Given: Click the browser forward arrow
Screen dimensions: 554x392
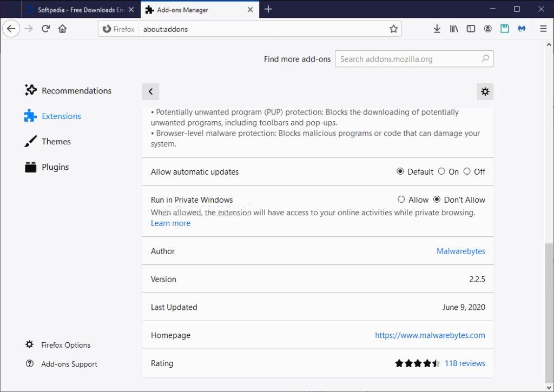Looking at the screenshot, I should [29, 29].
